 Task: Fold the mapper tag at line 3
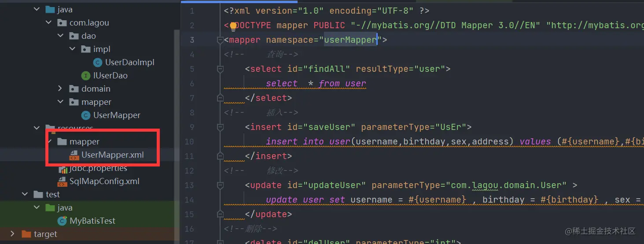click(x=220, y=40)
